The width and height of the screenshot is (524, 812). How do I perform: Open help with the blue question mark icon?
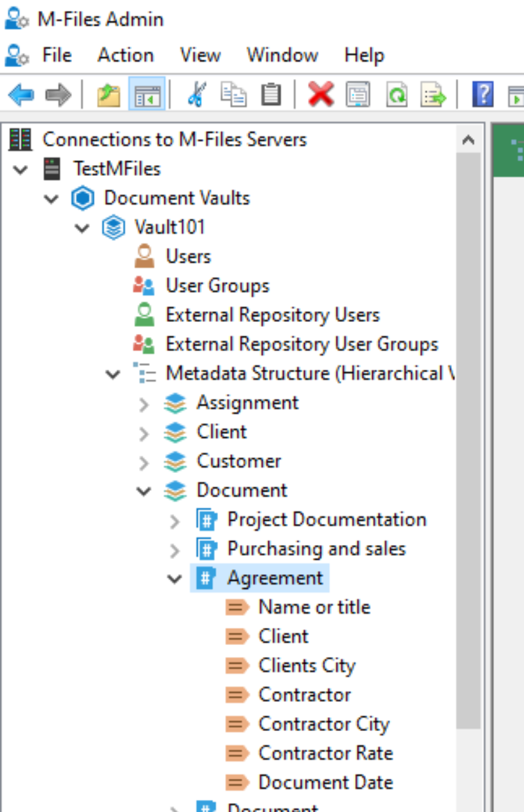click(483, 95)
